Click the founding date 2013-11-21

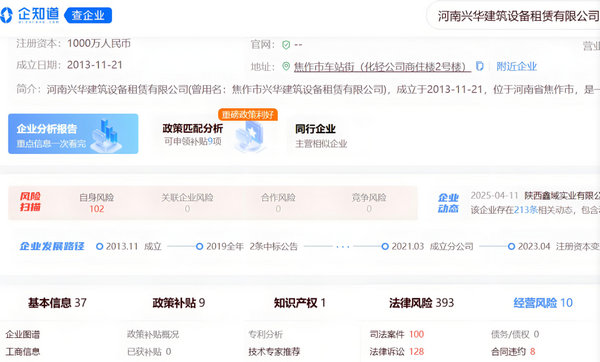tap(95, 65)
